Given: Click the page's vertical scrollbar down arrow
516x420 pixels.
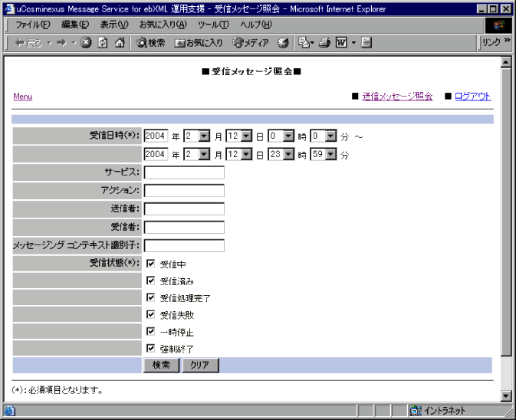Looking at the screenshot, I should (x=505, y=395).
